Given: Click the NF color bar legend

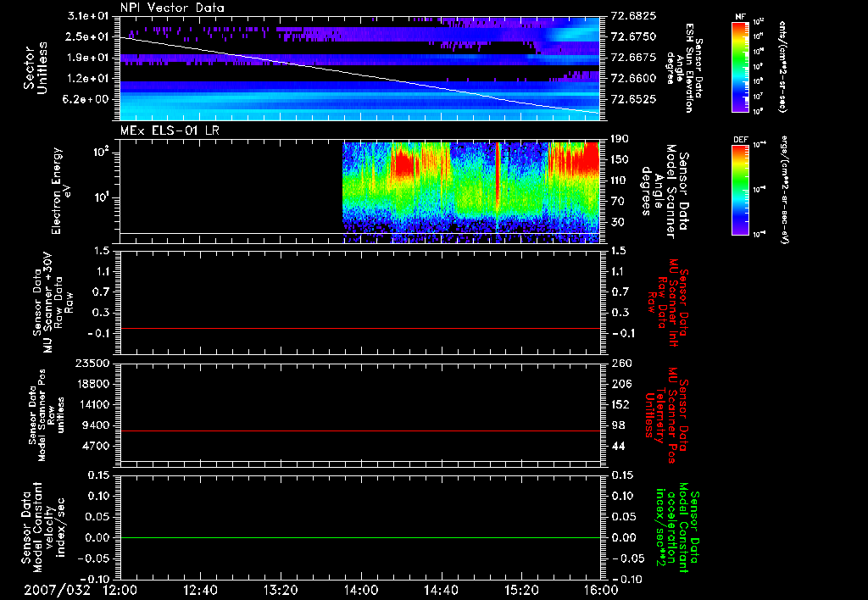Looking at the screenshot, I should [741, 66].
